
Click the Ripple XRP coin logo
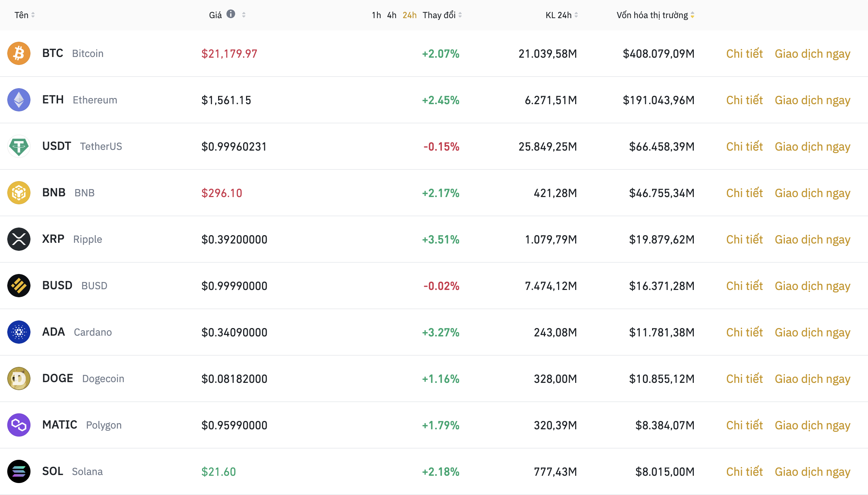pos(19,239)
